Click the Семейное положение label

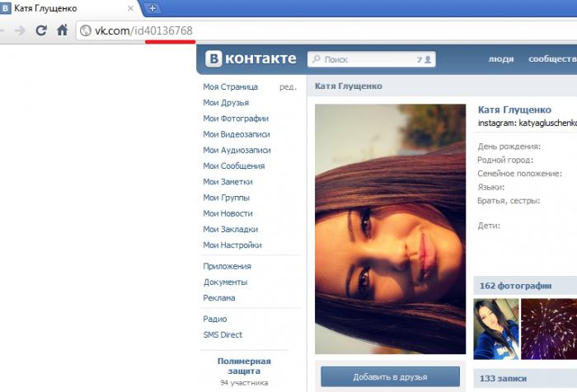point(519,174)
